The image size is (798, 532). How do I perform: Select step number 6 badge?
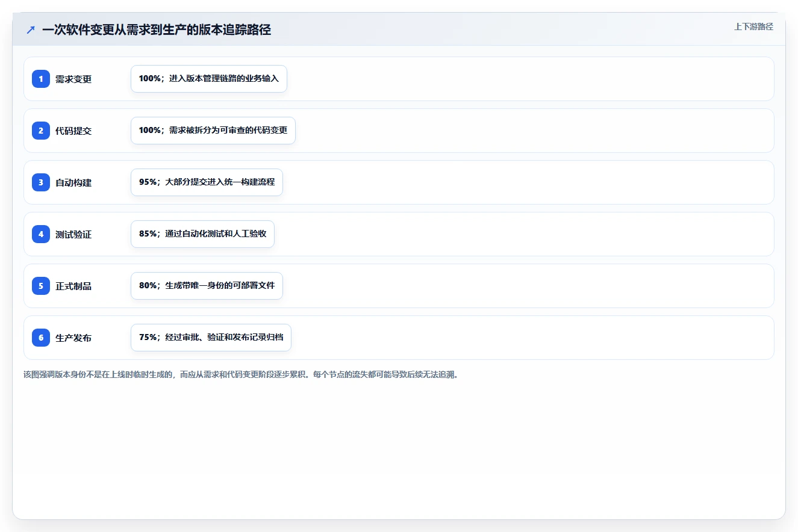(41, 338)
